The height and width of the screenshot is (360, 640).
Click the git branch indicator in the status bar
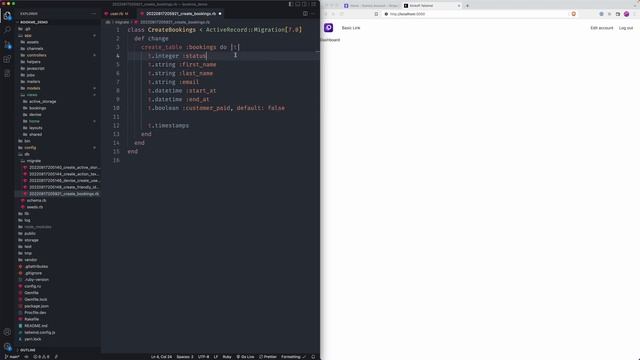tap(12, 357)
